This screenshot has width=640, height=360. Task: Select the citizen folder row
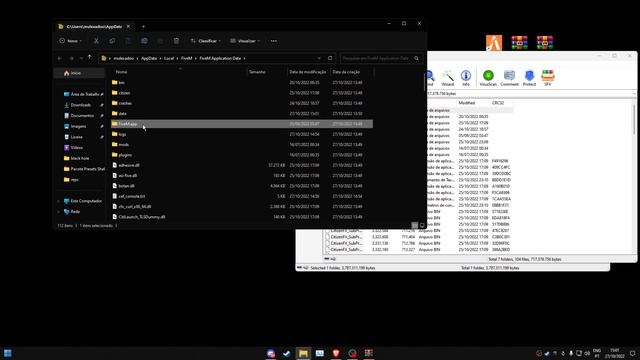(242, 93)
